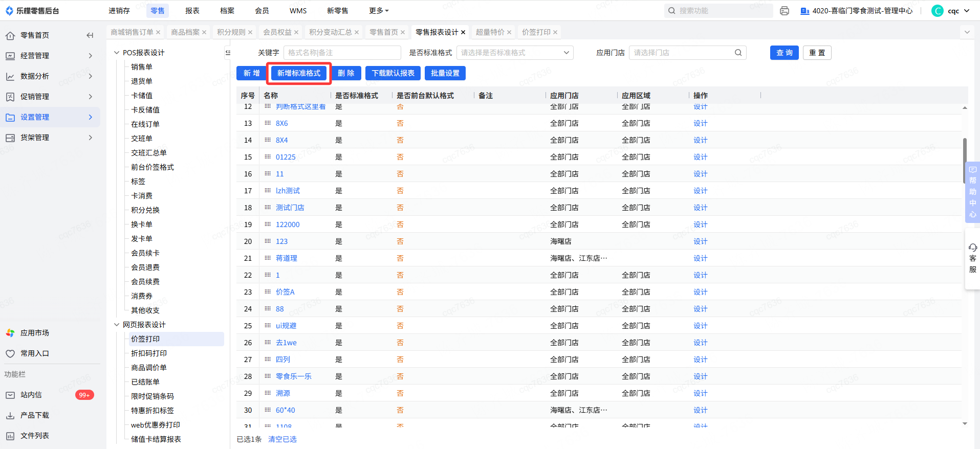Click the search magnifier icon in top bar
Image resolution: width=980 pixels, height=449 pixels.
click(x=671, y=11)
